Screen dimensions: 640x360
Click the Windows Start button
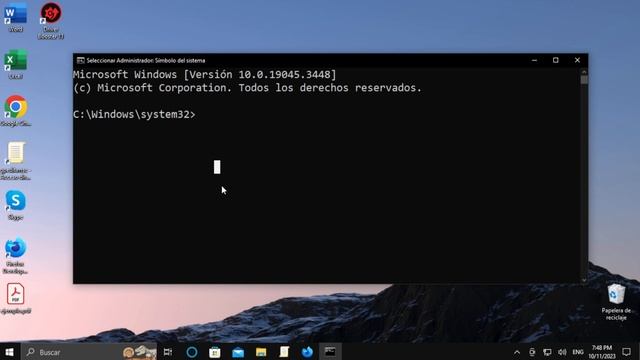(9, 352)
